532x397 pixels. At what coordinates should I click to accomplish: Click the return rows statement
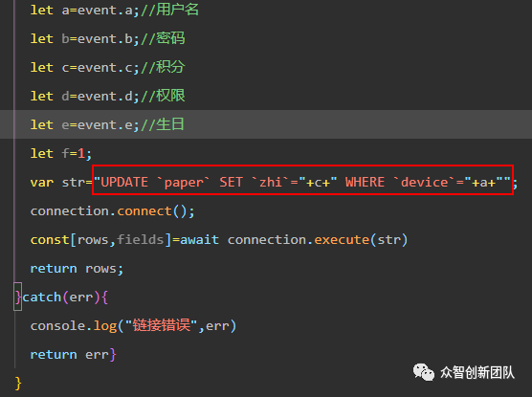tap(77, 269)
